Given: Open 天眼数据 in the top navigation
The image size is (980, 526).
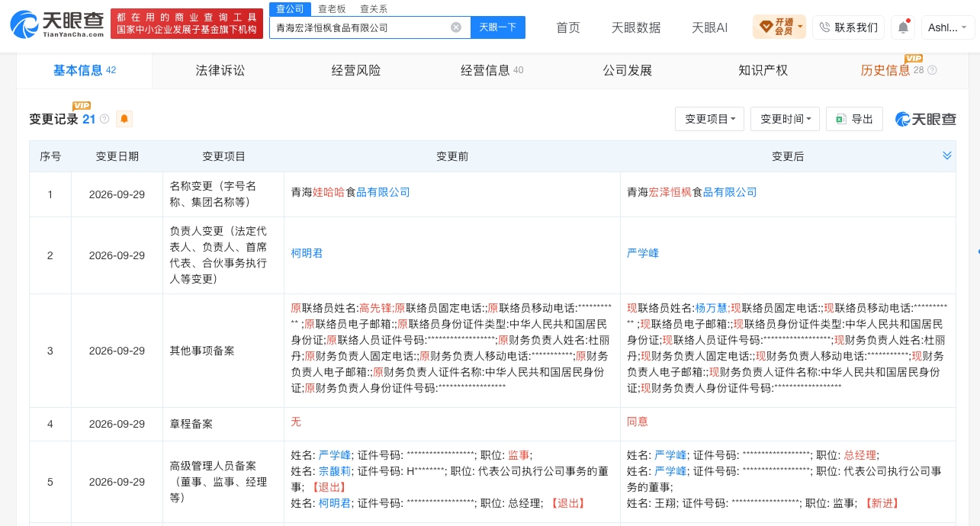Looking at the screenshot, I should click(x=636, y=27).
